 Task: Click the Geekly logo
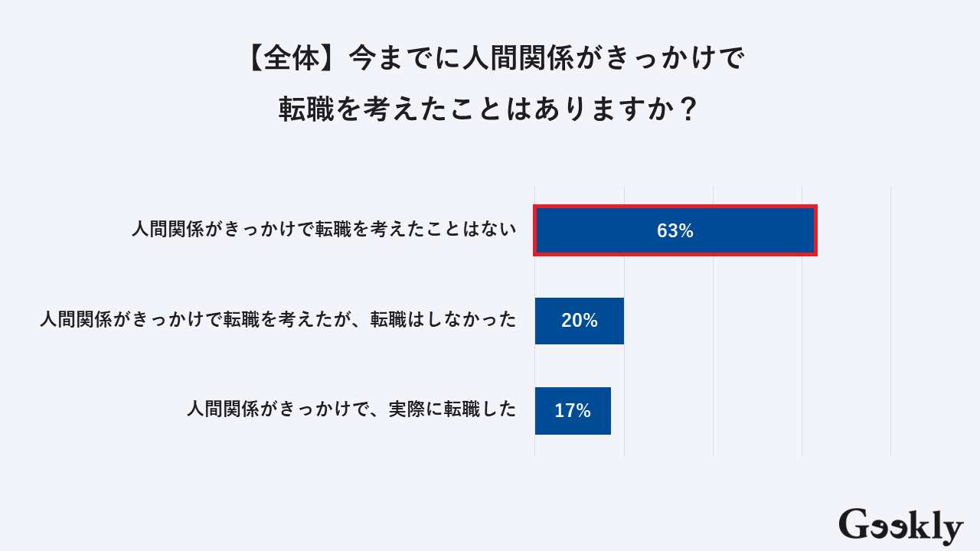[x=900, y=527]
